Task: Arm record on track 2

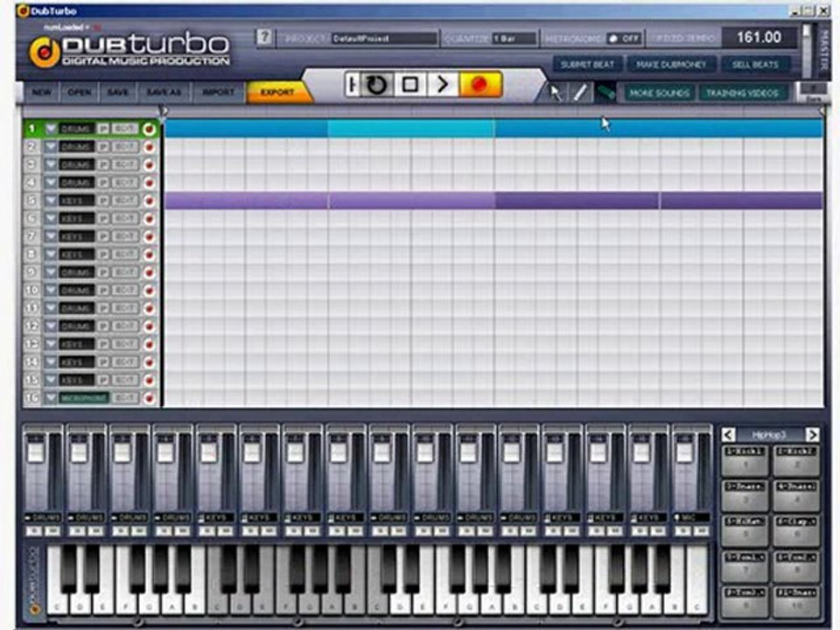Action: tap(149, 147)
